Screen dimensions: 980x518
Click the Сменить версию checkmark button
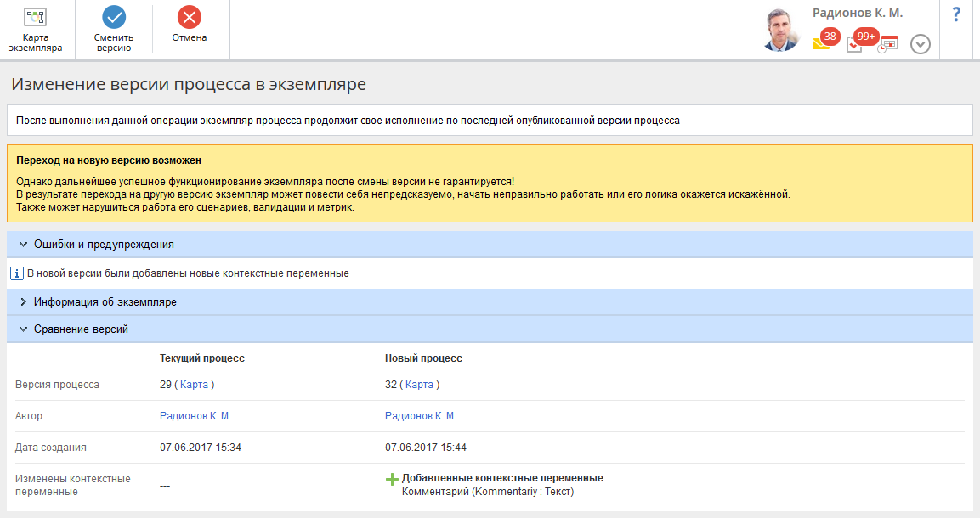[x=113, y=30]
